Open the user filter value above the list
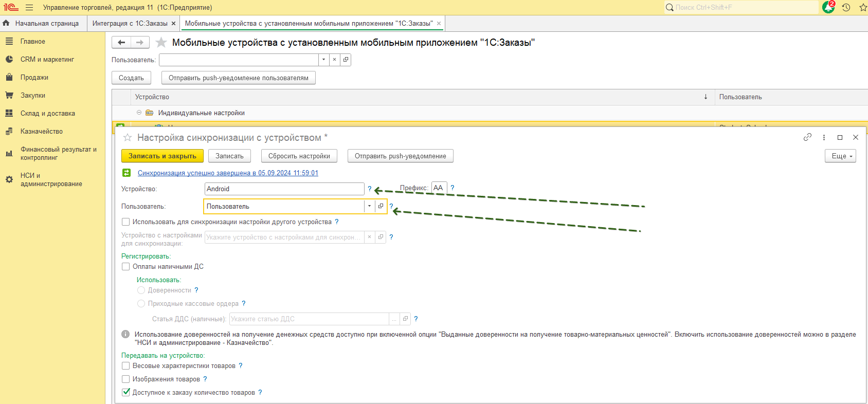The height and width of the screenshot is (404, 868). pos(346,60)
